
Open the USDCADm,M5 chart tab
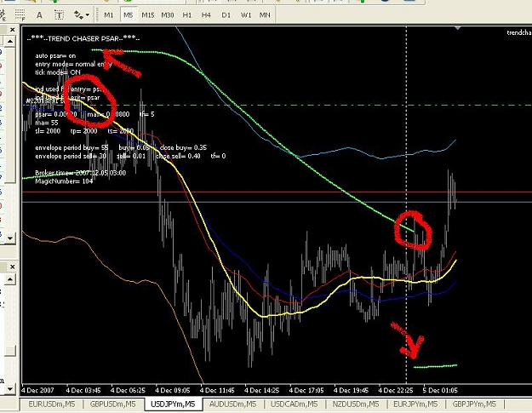(294, 404)
